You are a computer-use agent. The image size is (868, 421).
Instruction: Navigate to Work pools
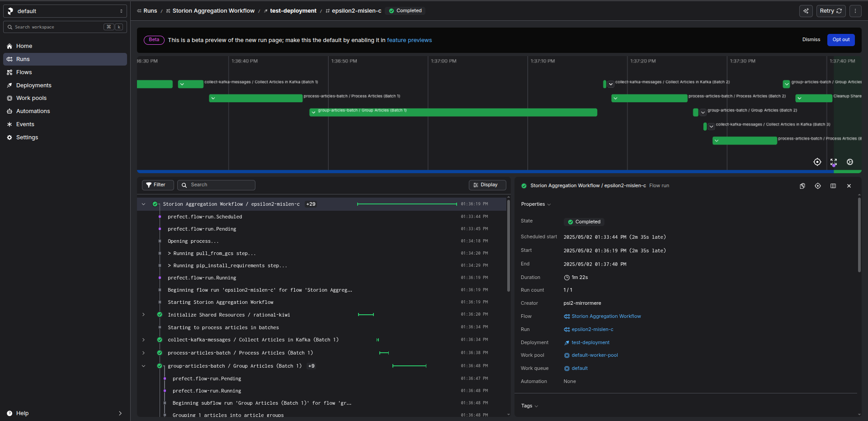65,98
